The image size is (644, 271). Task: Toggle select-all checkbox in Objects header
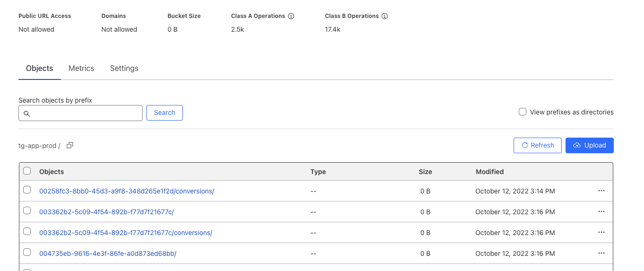[27, 171]
